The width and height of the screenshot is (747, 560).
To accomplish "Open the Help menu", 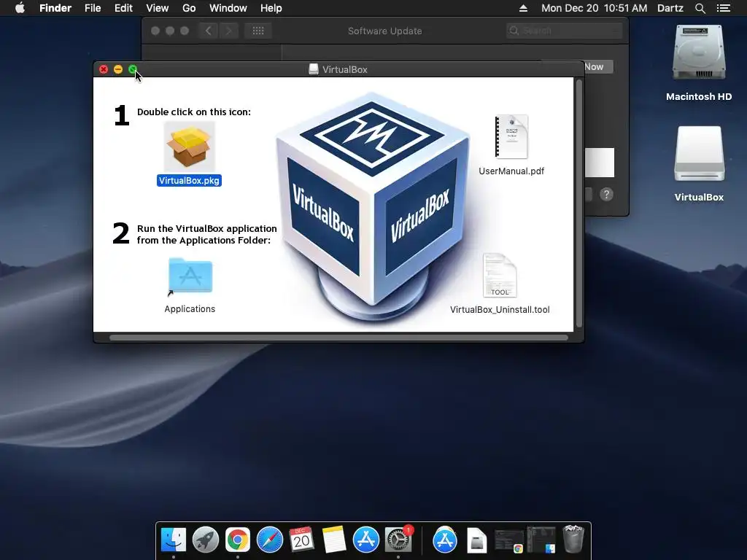I will [x=271, y=8].
